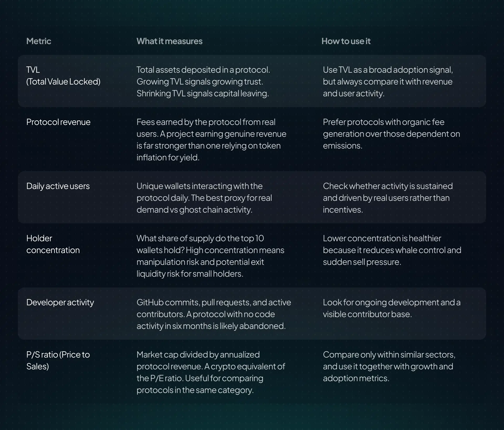The width and height of the screenshot is (504, 430).
Task: Click the 'Compare only within similar sectors' text
Action: point(389,366)
